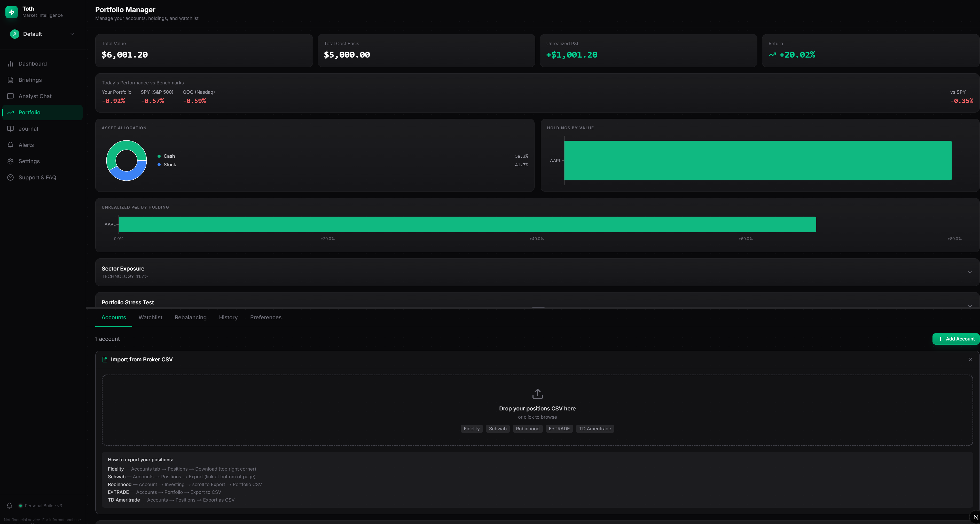Open Support & FAQ help icon
This screenshot has width=980, height=524.
point(11,178)
